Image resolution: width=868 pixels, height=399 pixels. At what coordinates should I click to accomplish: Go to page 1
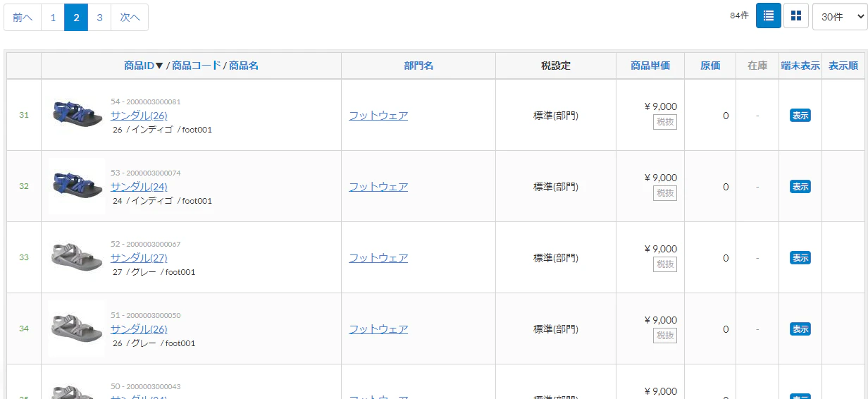(53, 18)
